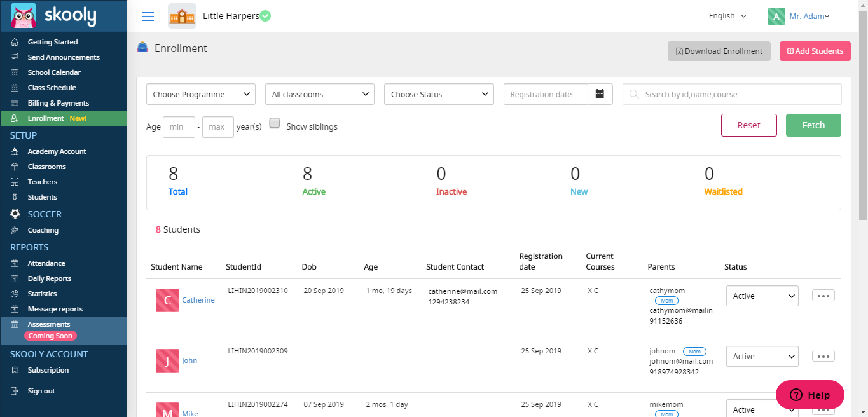Open Class Schedule page
Image resolution: width=868 pixels, height=417 pixels.
pyautogui.click(x=52, y=88)
